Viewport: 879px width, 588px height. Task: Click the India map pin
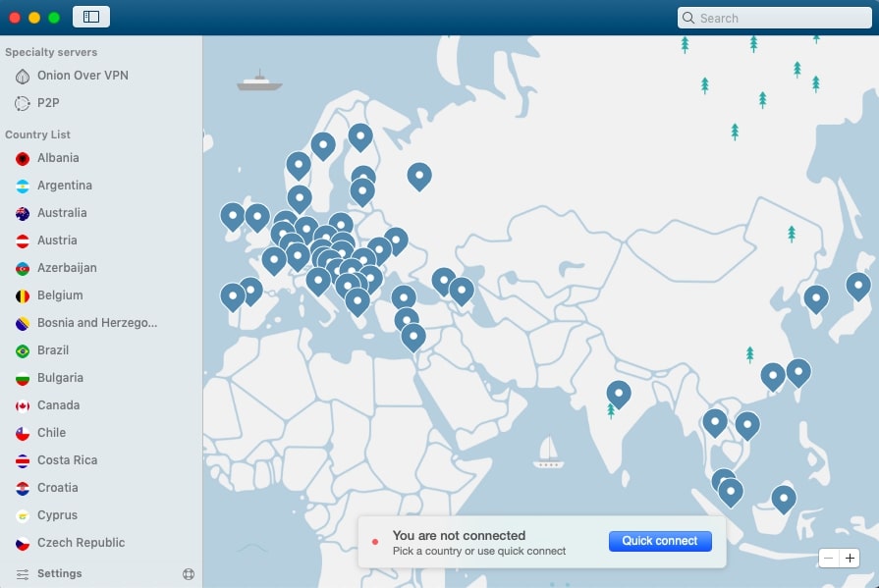(x=619, y=393)
